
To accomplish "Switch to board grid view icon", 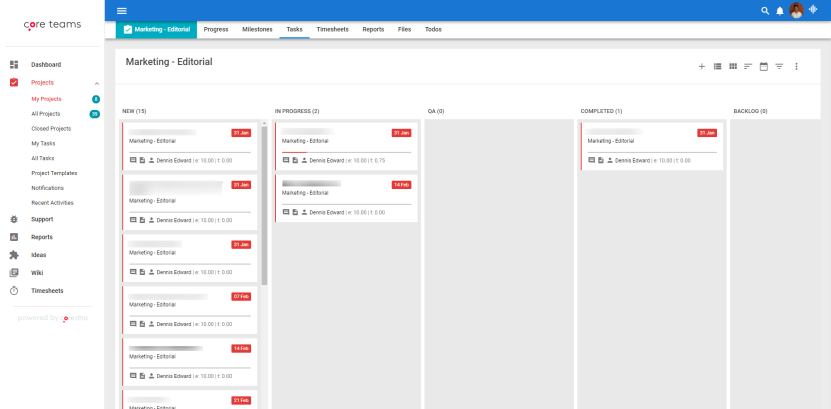I will coord(733,67).
